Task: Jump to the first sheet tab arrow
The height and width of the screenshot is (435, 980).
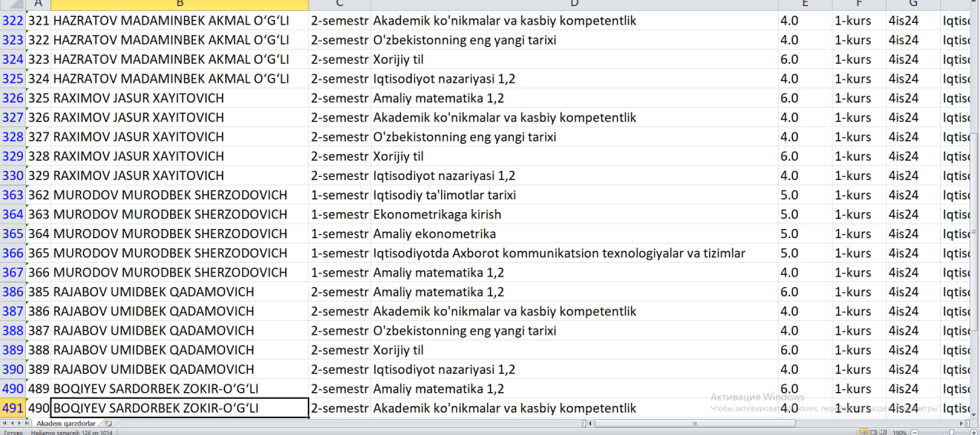Action: click(5, 424)
